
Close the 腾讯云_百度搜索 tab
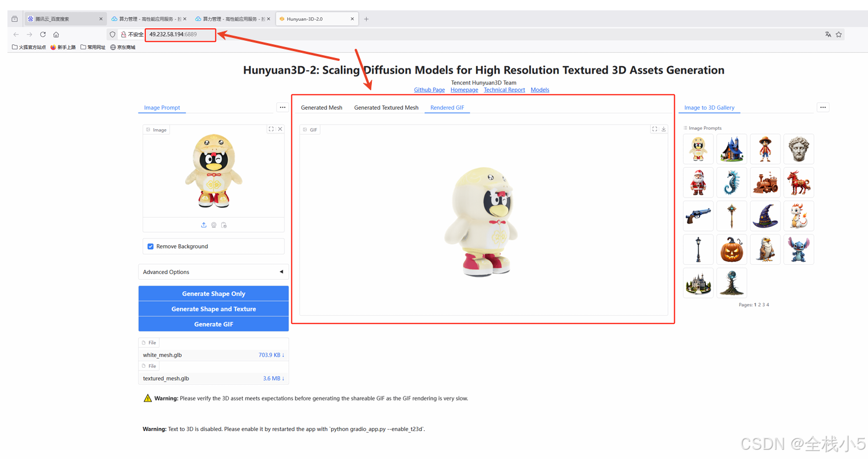[x=101, y=19]
